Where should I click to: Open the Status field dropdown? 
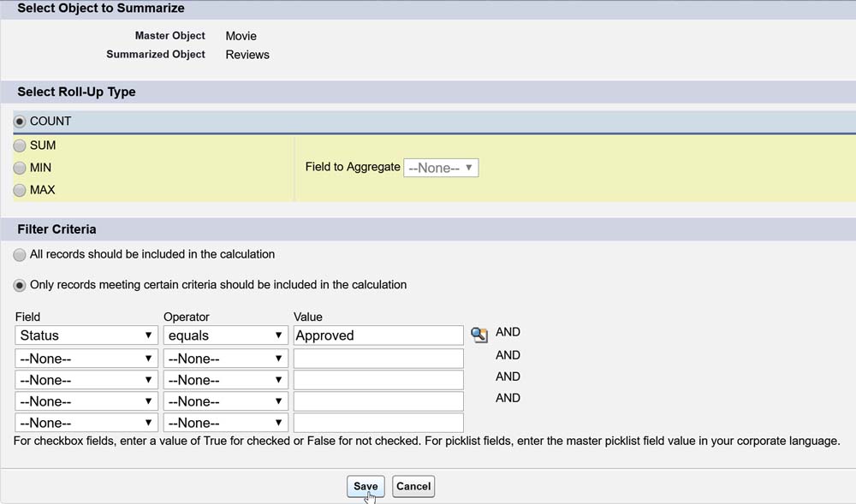(86, 335)
